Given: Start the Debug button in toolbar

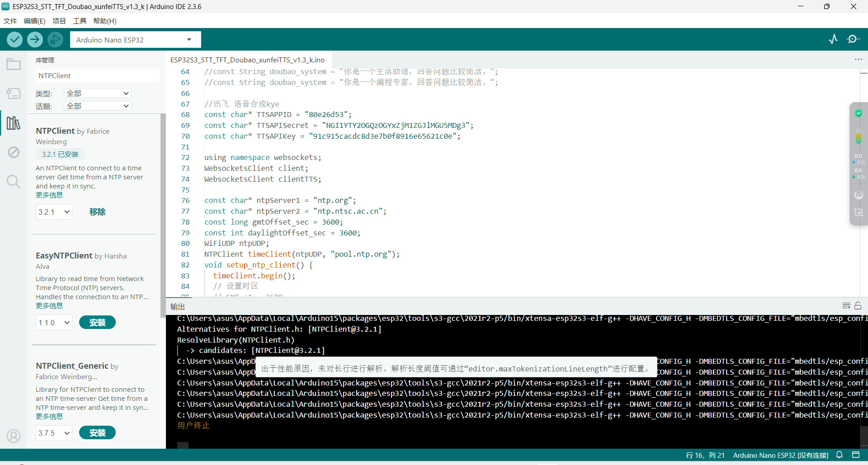Looking at the screenshot, I should 55,40.
